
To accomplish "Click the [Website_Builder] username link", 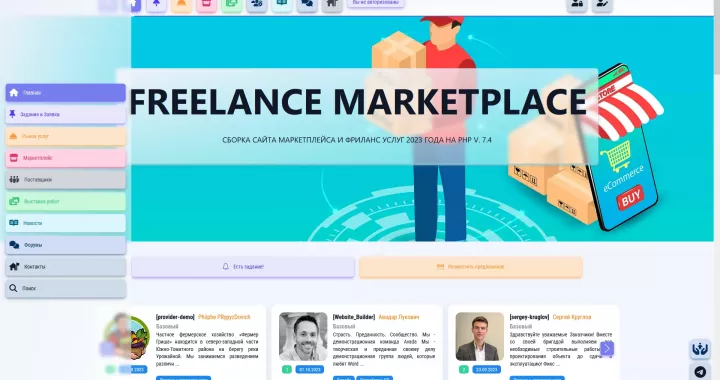I will (x=354, y=317).
